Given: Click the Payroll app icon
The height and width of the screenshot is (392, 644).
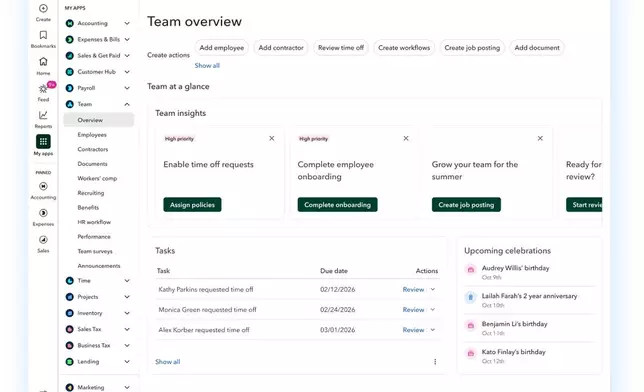Looking at the screenshot, I should 70,88.
